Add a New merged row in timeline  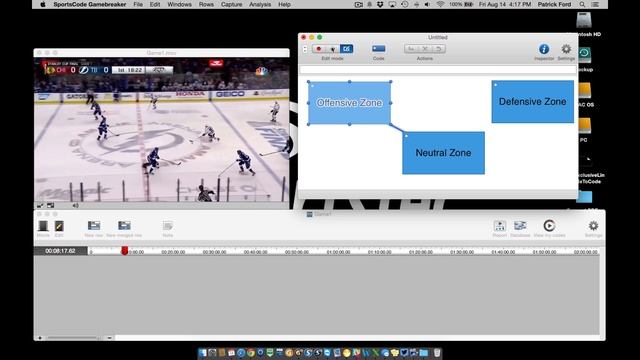pyautogui.click(x=124, y=225)
